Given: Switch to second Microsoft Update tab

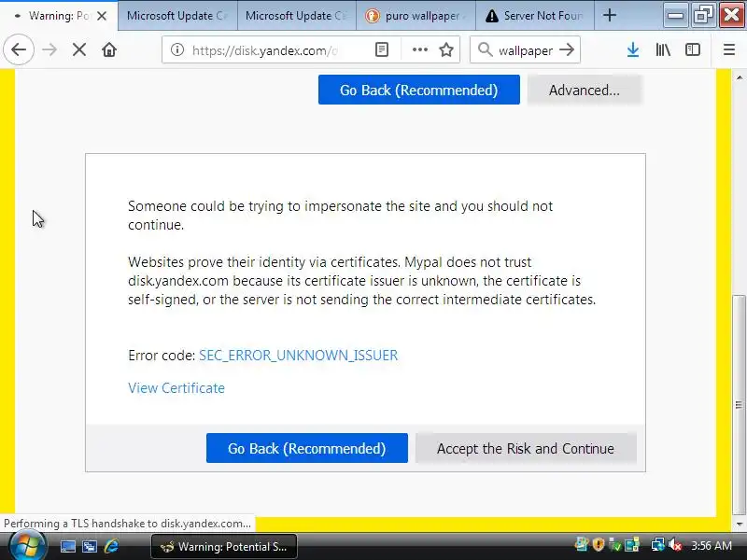Looking at the screenshot, I should click(296, 16).
